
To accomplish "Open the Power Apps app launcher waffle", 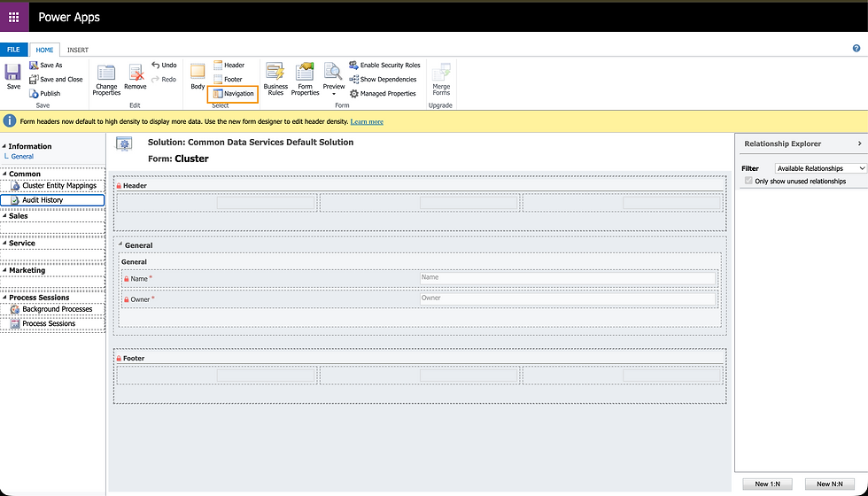I will tap(14, 17).
